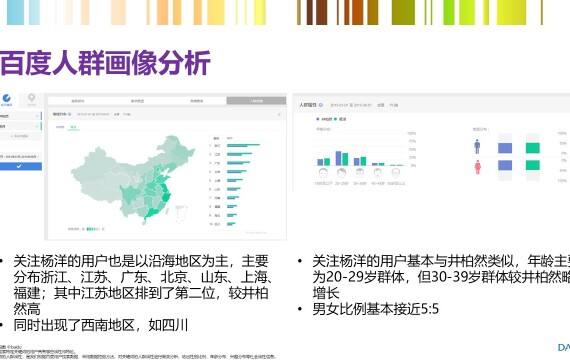Click the add comparison keyword link
This screenshot has height=360, width=570.
(20, 136)
